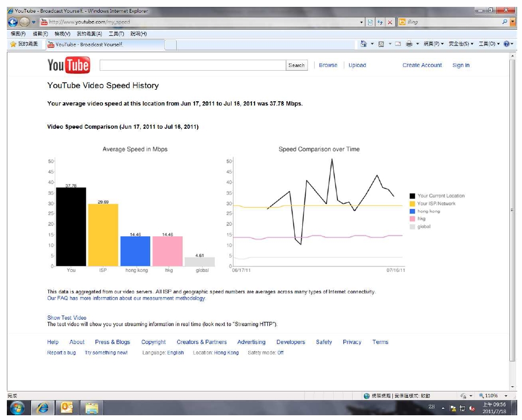Select the YouTube - Broadcast Yourself tab
This screenshot has height=420, width=522.
pyautogui.click(x=105, y=44)
